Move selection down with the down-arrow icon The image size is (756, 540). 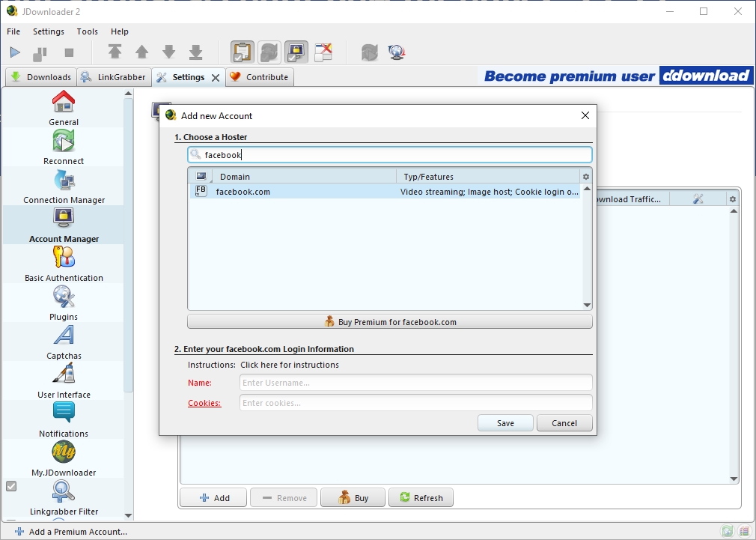pyautogui.click(x=168, y=52)
